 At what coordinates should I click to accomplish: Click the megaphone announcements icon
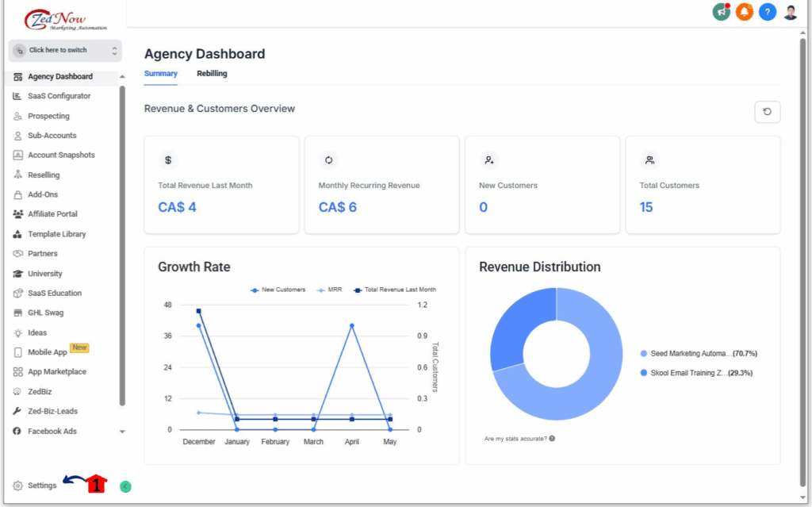tap(721, 12)
